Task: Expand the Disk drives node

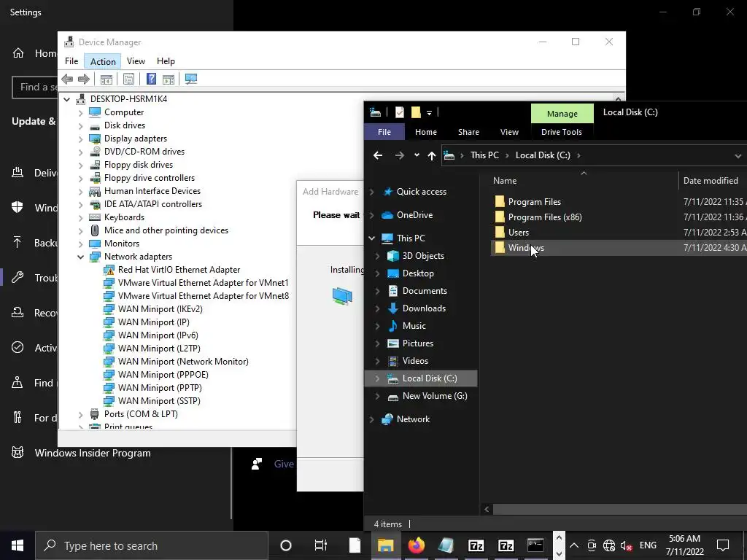Action: [x=80, y=126]
